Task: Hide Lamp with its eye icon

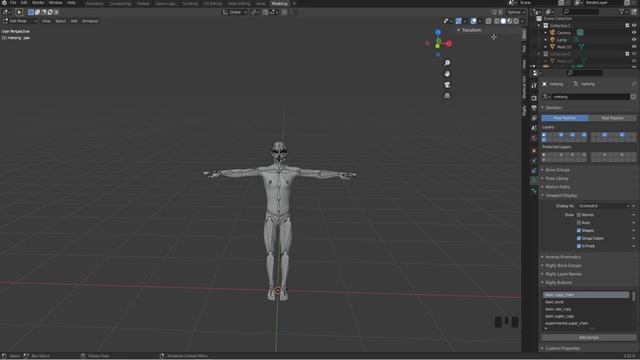Action: click(x=634, y=40)
